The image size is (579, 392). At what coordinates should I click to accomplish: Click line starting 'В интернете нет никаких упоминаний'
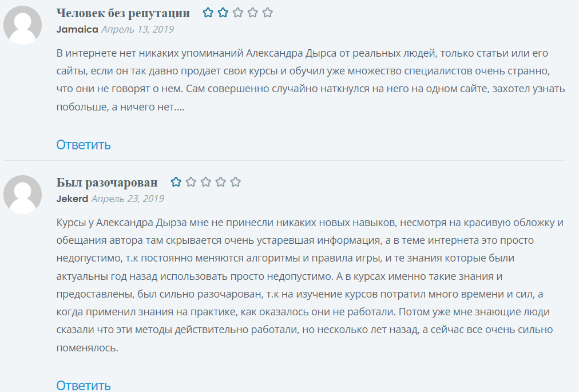tap(302, 53)
